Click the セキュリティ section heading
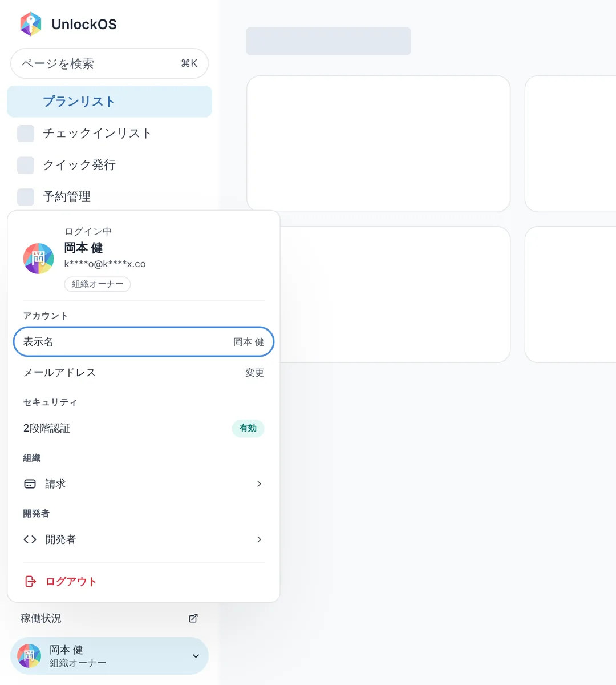This screenshot has width=616, height=685. (50, 402)
